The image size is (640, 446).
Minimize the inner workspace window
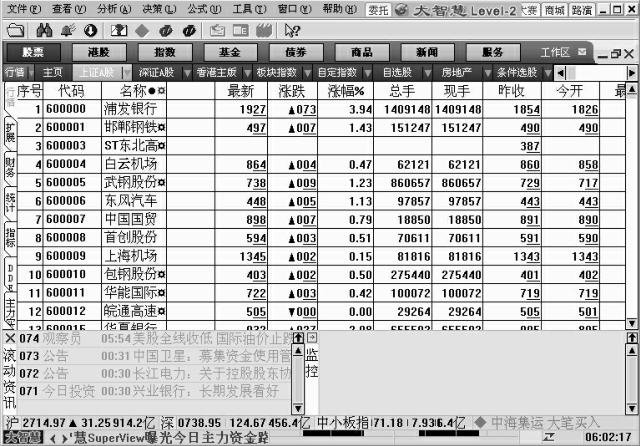coord(602,55)
